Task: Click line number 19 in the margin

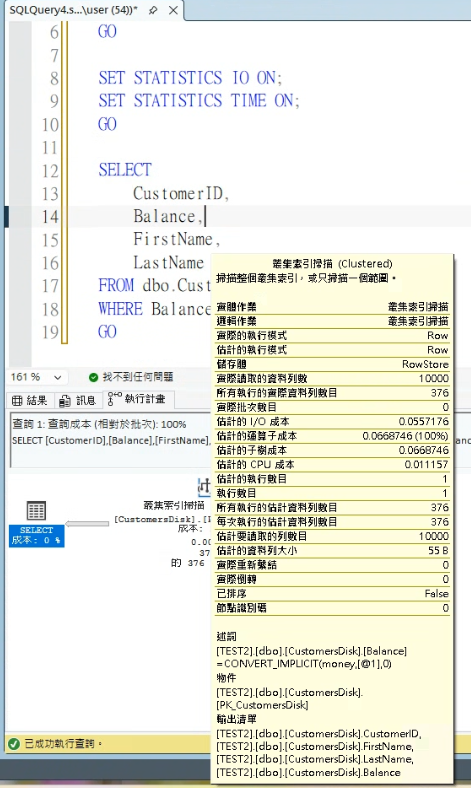Action: [x=50, y=332]
